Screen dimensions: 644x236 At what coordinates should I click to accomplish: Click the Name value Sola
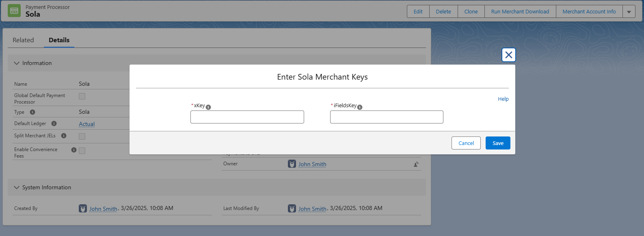(x=84, y=84)
